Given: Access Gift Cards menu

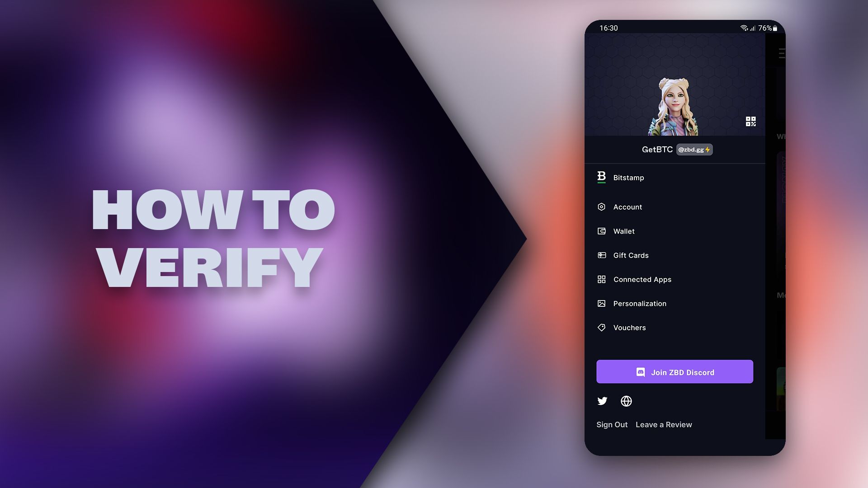Looking at the screenshot, I should 631,255.
